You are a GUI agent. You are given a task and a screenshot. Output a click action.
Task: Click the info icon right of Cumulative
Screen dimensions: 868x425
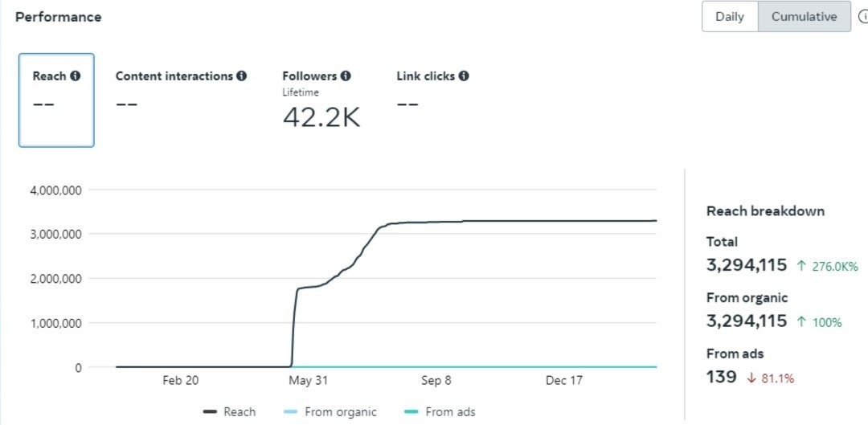point(863,17)
